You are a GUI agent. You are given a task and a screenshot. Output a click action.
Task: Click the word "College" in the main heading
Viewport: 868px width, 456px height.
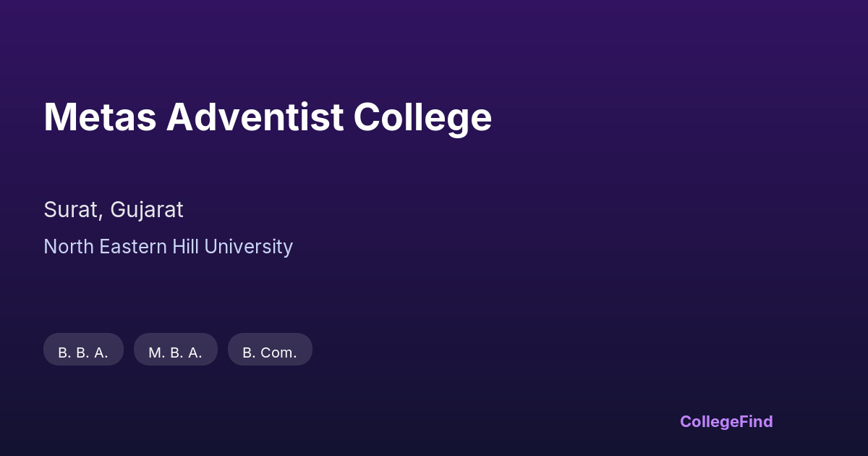422,118
